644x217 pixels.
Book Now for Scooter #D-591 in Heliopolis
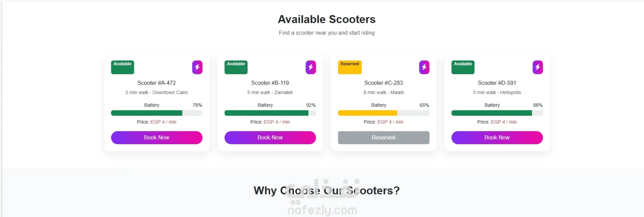click(497, 138)
